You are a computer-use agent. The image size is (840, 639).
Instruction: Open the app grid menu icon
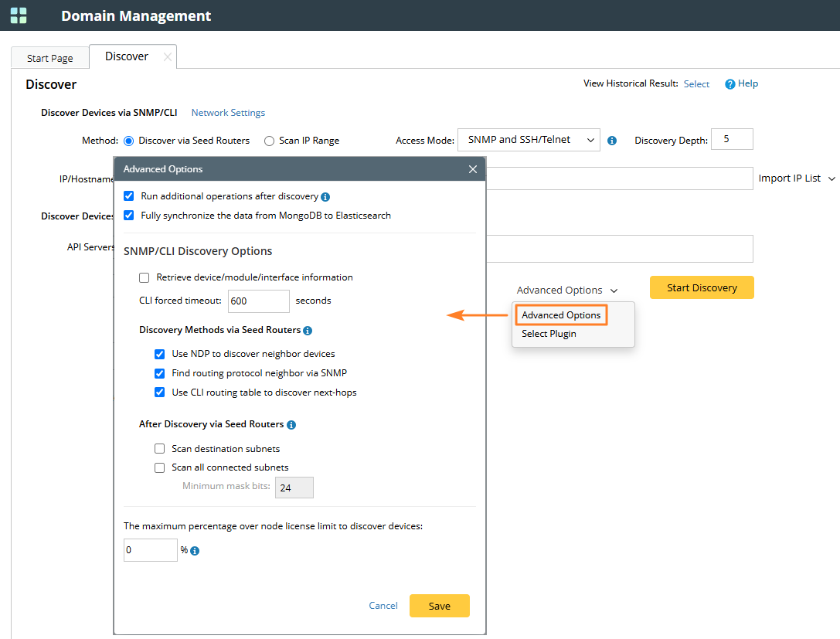point(19,15)
